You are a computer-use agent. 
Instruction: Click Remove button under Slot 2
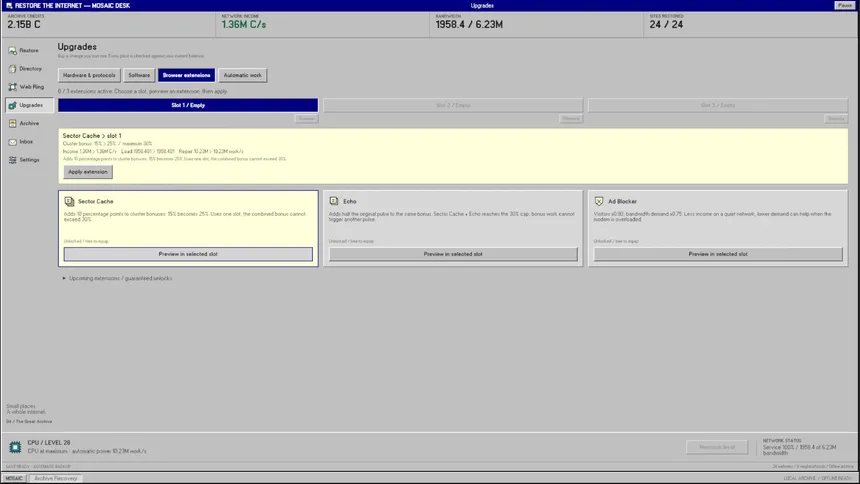(x=571, y=119)
